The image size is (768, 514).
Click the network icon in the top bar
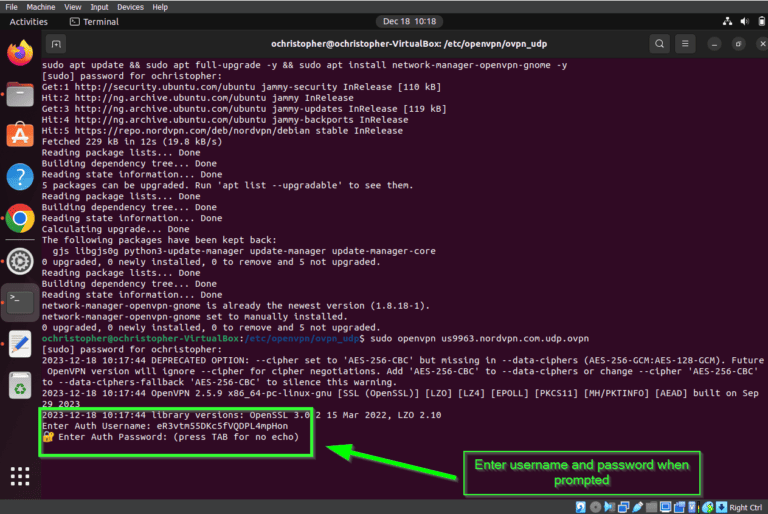tap(727, 22)
